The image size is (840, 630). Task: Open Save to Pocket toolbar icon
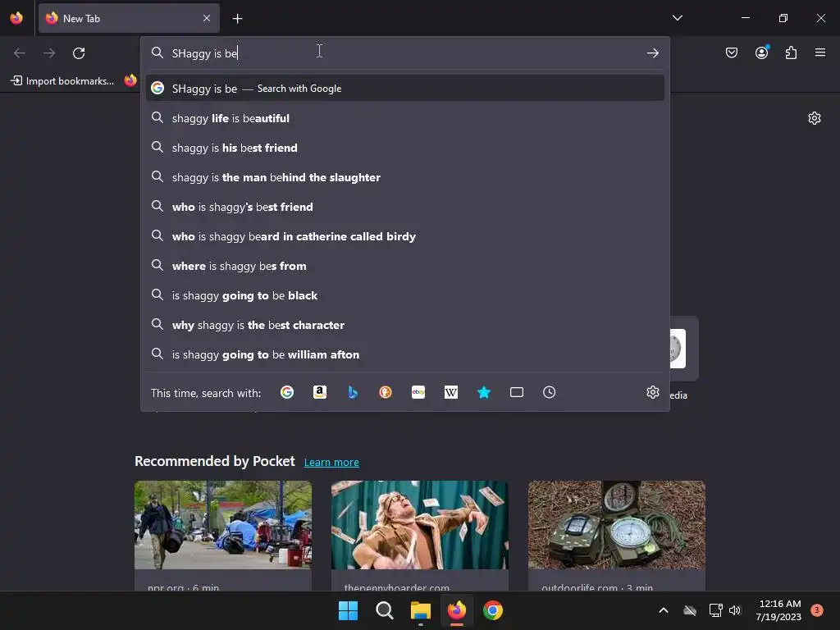coord(731,52)
